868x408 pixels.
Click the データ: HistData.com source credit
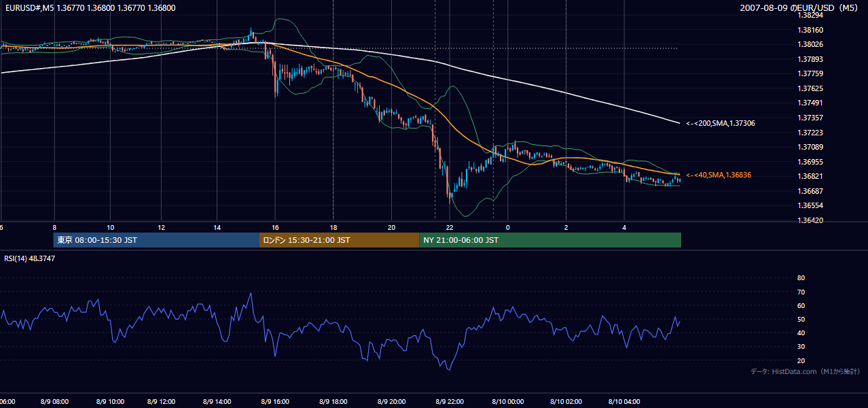805,372
